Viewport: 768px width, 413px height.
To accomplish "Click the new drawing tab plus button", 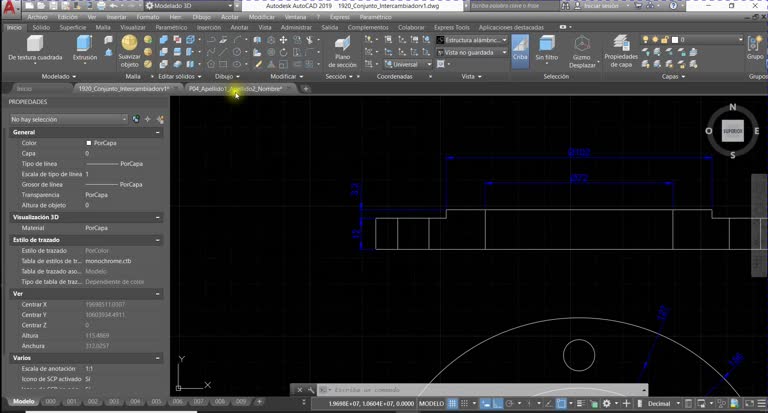I will coord(306,89).
